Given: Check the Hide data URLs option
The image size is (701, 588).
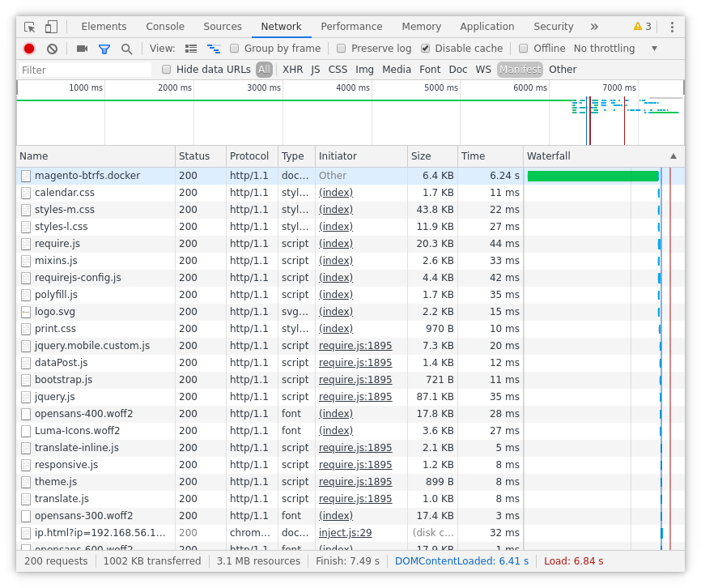Looking at the screenshot, I should 167,70.
